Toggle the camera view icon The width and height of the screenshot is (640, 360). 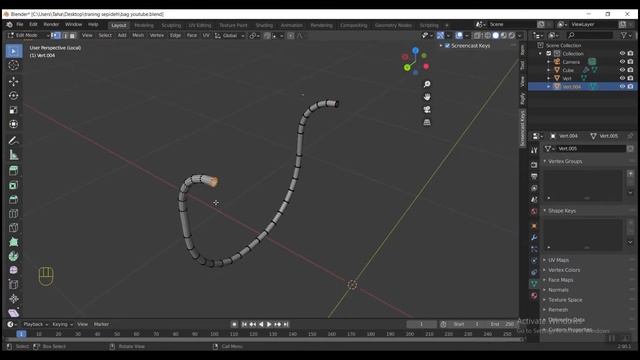pyautogui.click(x=427, y=109)
